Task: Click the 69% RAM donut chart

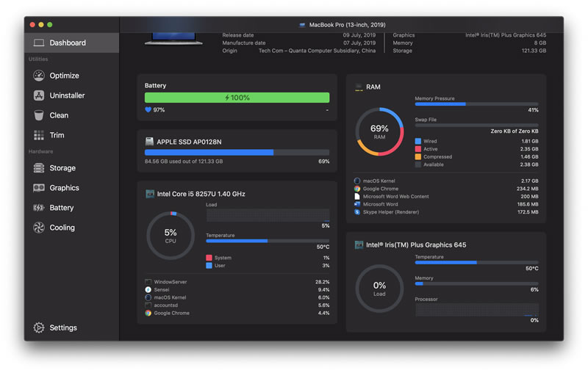Action: click(x=379, y=132)
